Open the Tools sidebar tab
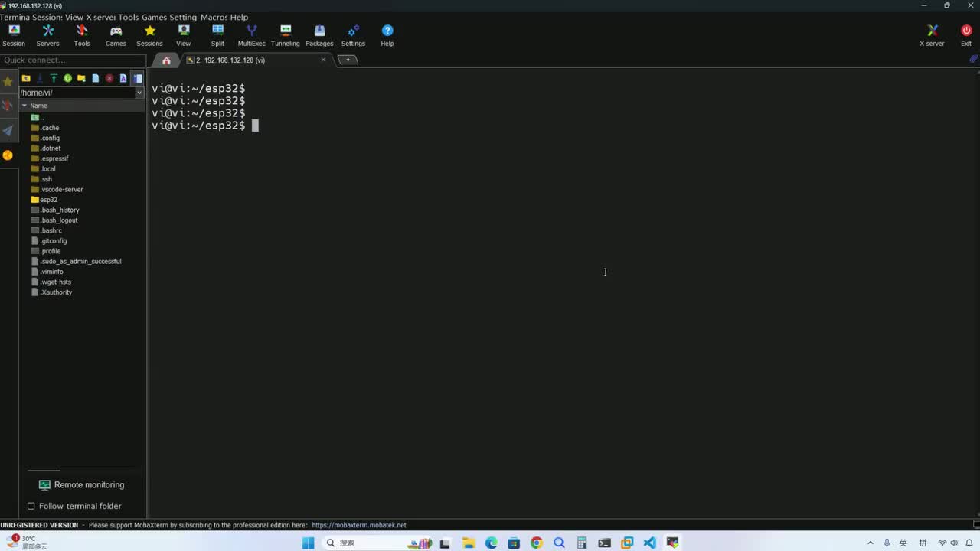980x551 pixels. [8, 106]
